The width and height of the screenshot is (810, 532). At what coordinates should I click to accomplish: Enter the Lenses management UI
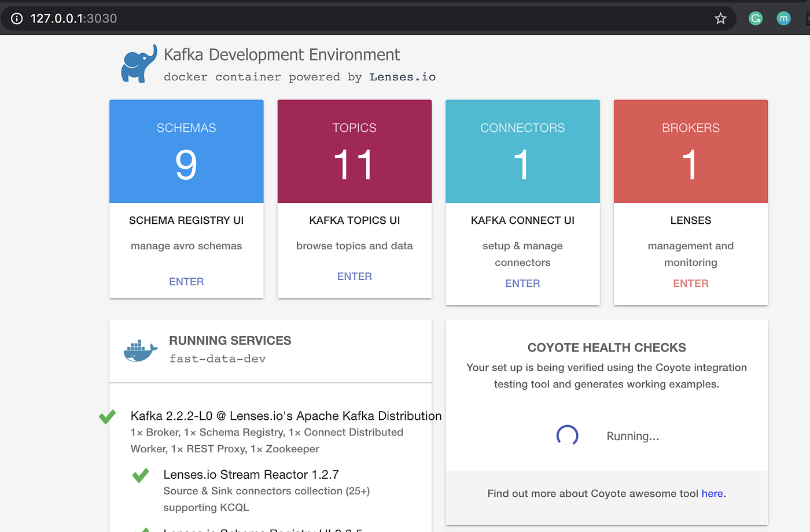(x=690, y=283)
